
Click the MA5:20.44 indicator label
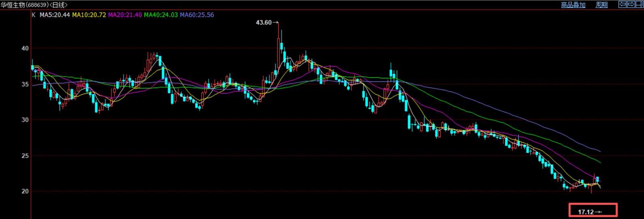(x=55, y=15)
